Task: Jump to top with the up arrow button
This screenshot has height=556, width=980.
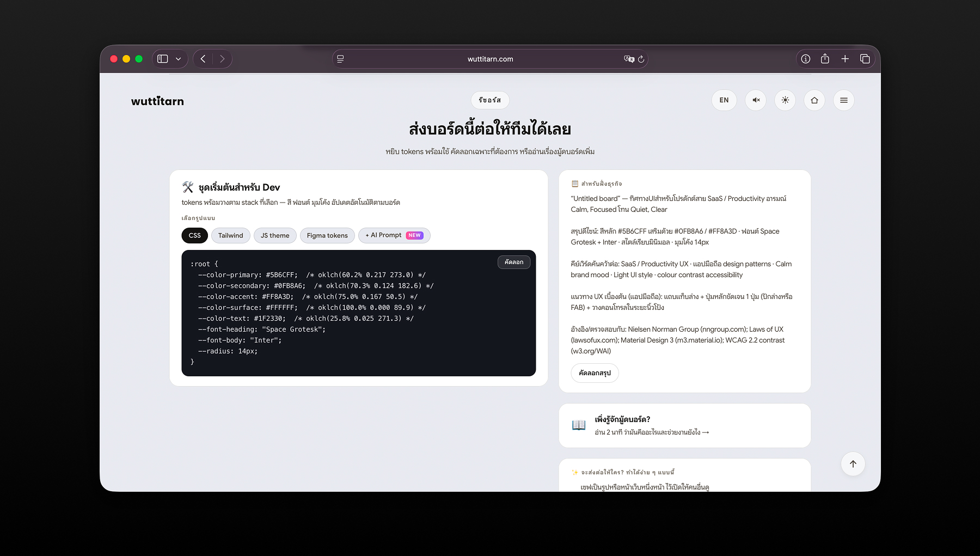Action: point(853,464)
